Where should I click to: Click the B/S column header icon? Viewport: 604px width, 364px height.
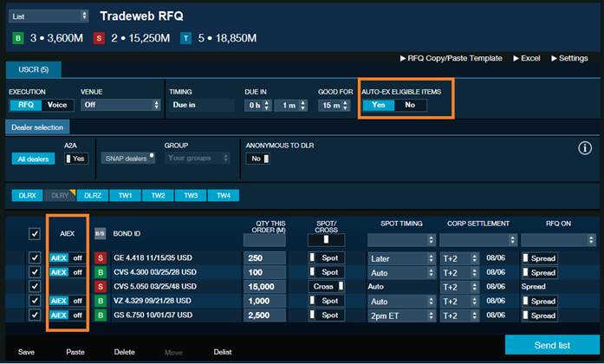coord(101,233)
